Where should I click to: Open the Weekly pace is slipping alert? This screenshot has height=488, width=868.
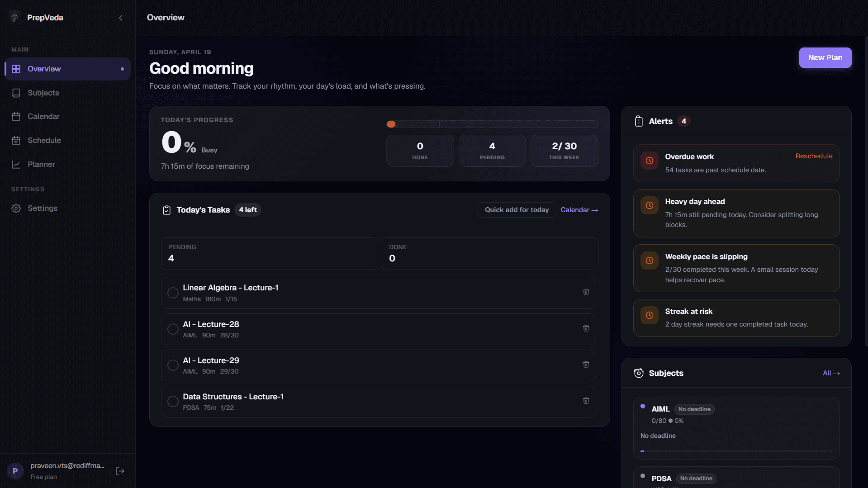click(736, 268)
